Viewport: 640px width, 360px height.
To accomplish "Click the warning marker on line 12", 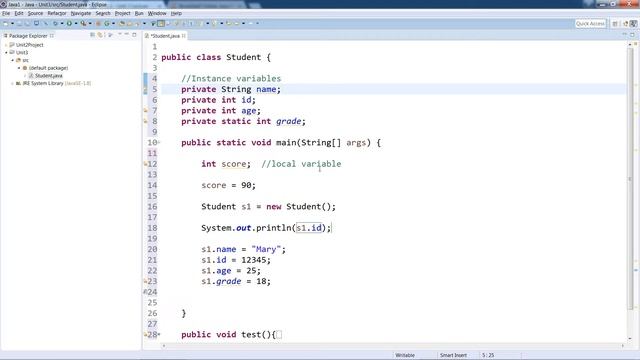I will [x=145, y=164].
